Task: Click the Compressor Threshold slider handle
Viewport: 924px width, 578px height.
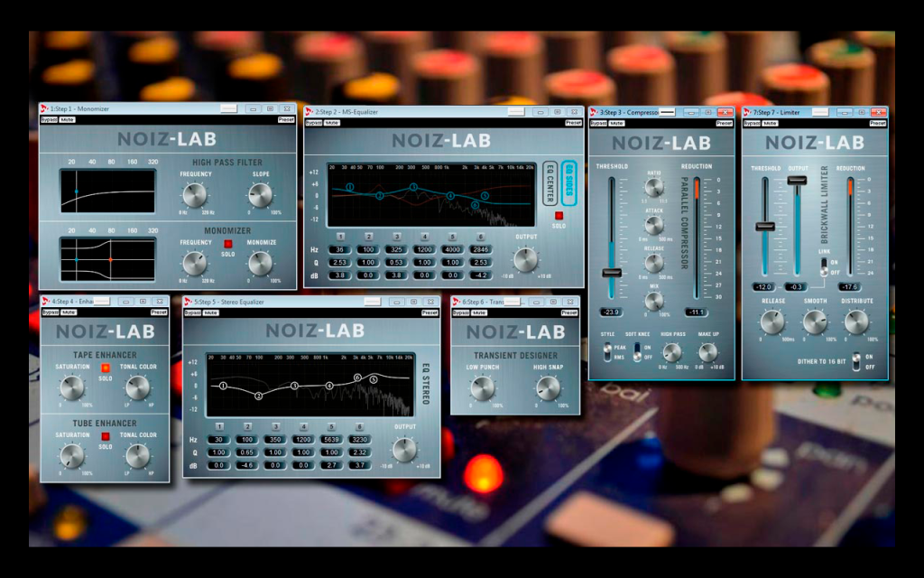Action: click(612, 273)
